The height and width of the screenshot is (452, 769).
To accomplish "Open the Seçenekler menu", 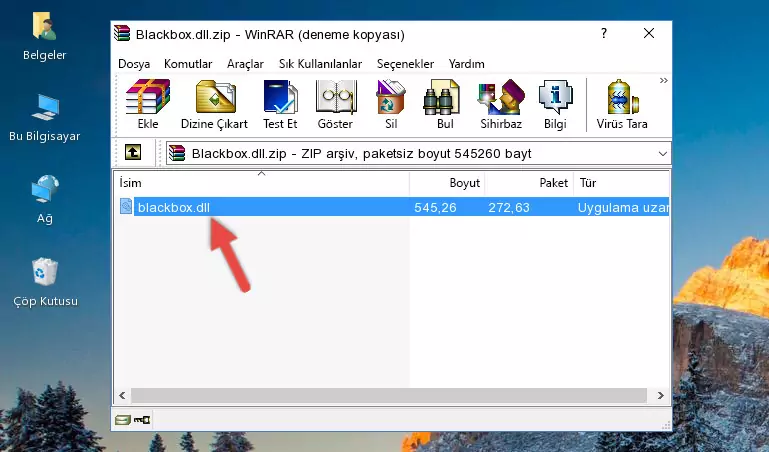I will tap(405, 64).
